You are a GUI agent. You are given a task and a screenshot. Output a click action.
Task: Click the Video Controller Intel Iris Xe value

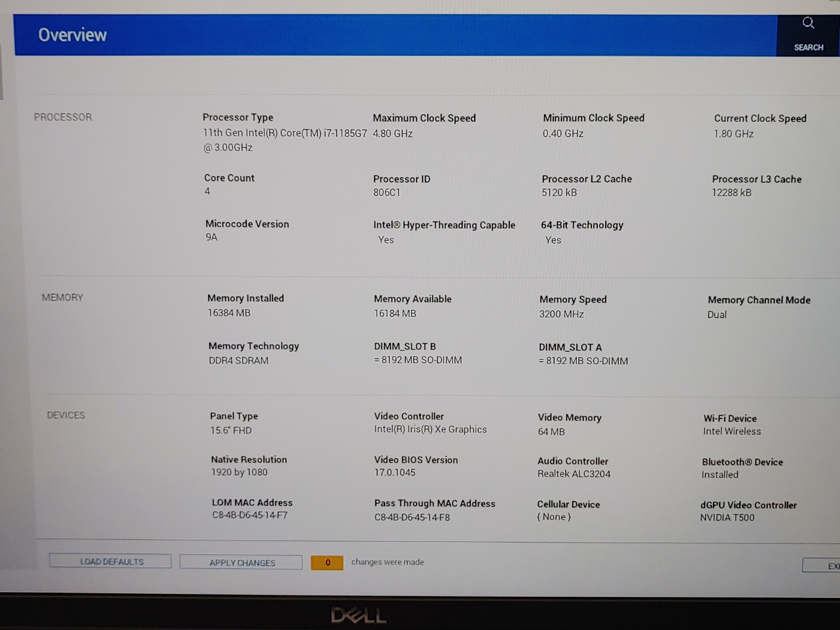(430, 429)
